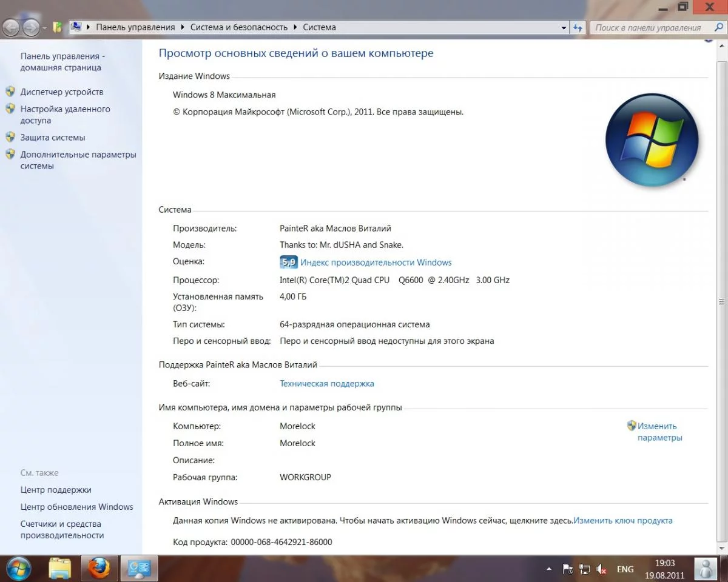Open 'Защита системы' link
728x582 pixels.
(x=53, y=138)
